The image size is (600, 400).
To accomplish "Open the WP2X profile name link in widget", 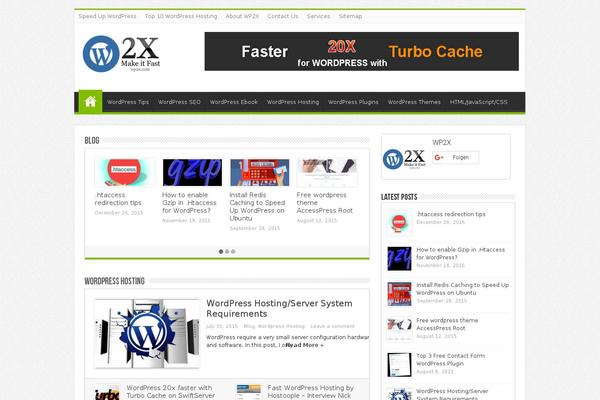I will click(442, 142).
